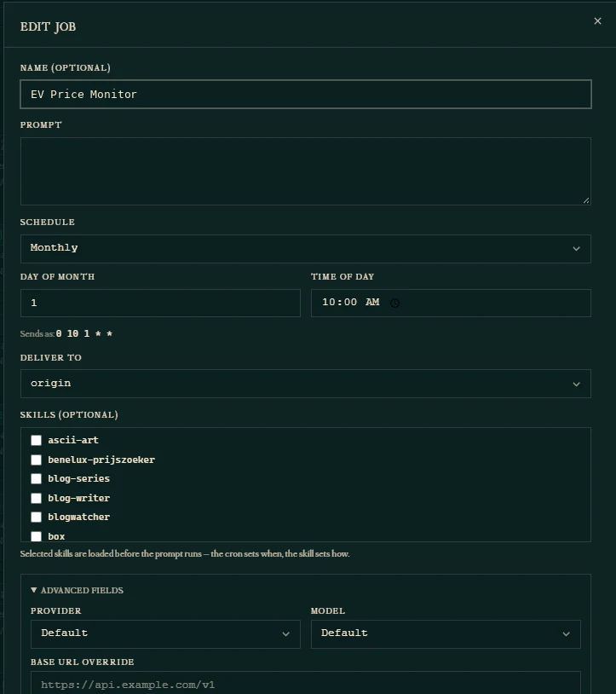
Task: Grab the Prompt textarea resize handle
Action: pyautogui.click(x=586, y=200)
